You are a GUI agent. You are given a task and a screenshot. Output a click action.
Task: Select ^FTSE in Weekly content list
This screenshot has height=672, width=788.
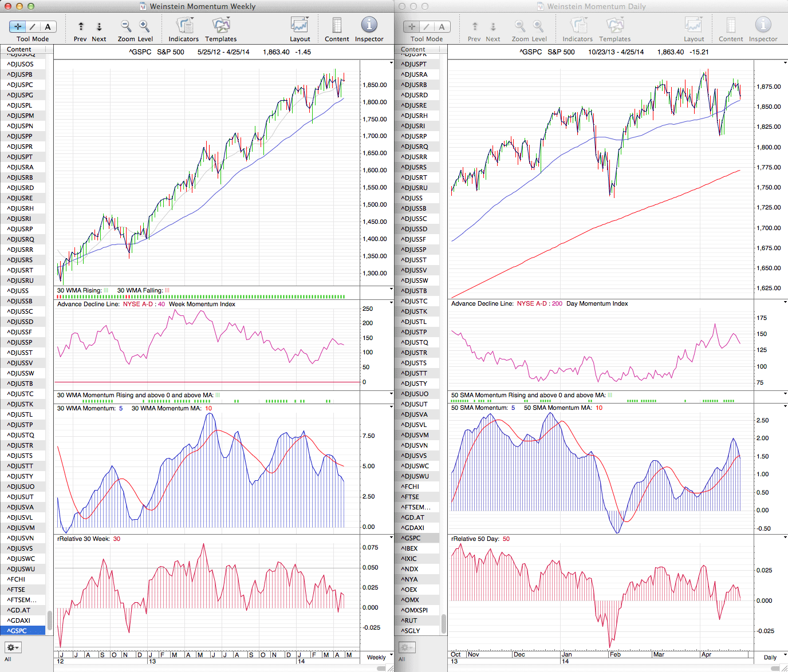(x=23, y=590)
